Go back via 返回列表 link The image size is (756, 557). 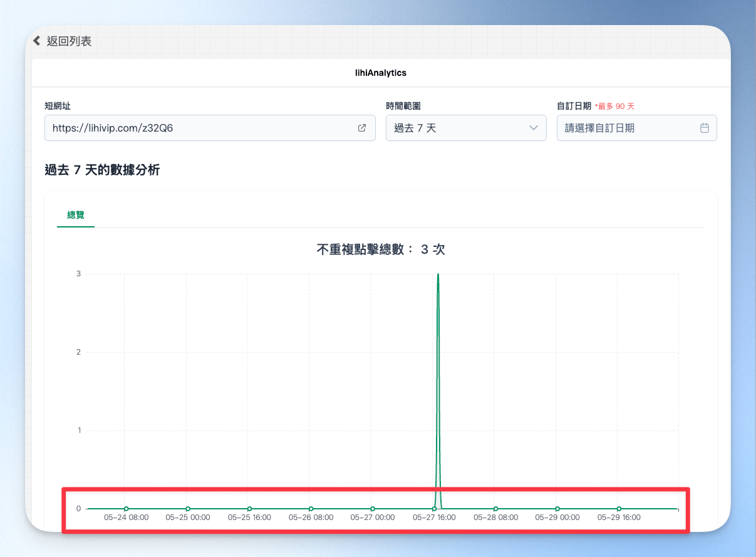point(69,41)
